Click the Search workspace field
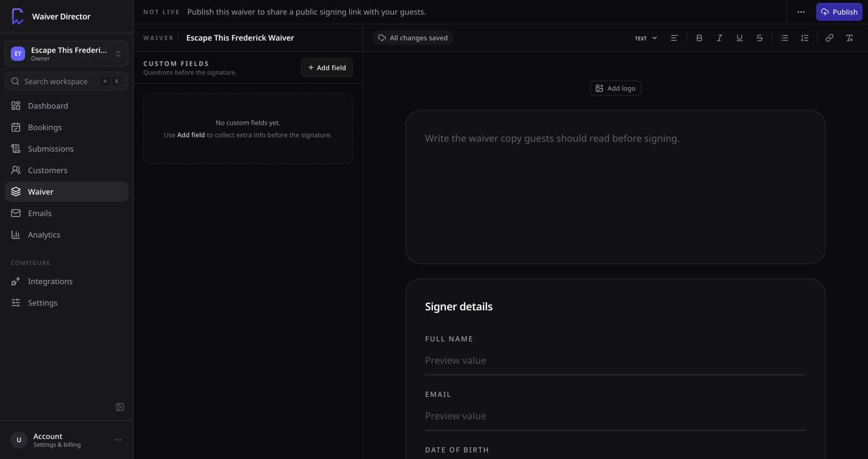Image resolution: width=868 pixels, height=459 pixels. click(66, 81)
